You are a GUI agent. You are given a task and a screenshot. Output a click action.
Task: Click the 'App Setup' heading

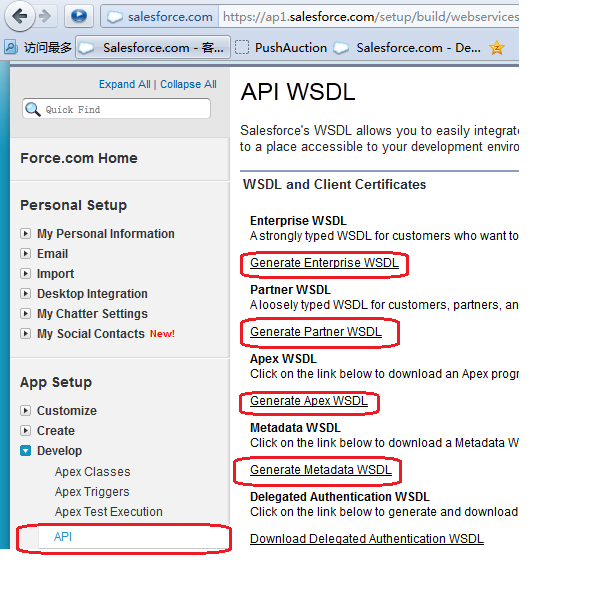coord(56,382)
